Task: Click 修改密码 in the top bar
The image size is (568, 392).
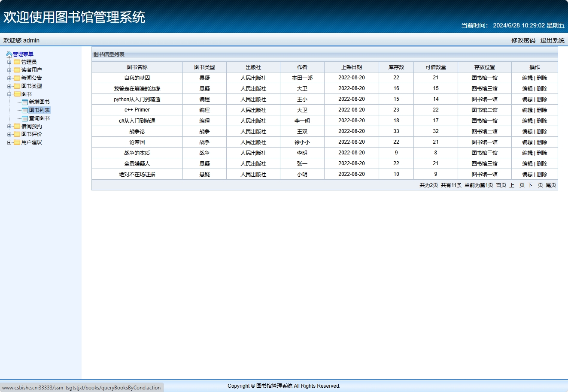Action: pos(523,40)
